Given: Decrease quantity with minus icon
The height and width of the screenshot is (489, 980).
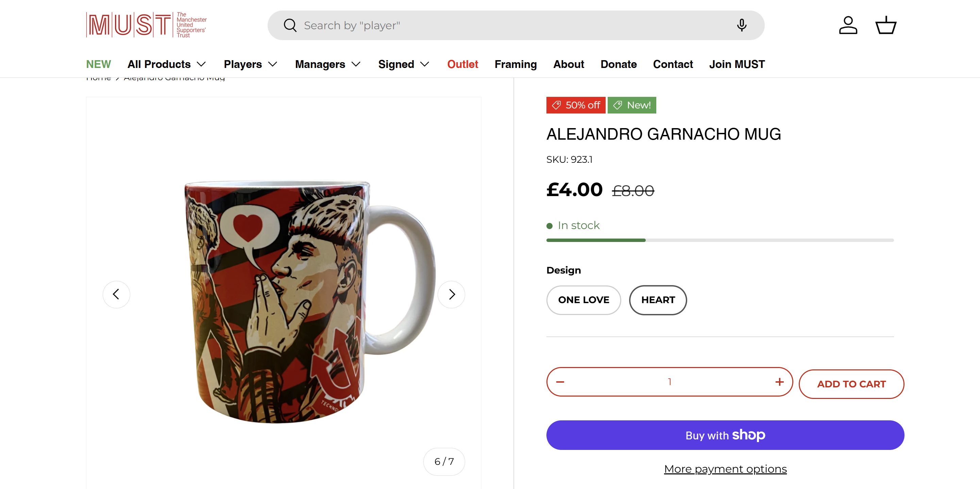Looking at the screenshot, I should tap(560, 382).
